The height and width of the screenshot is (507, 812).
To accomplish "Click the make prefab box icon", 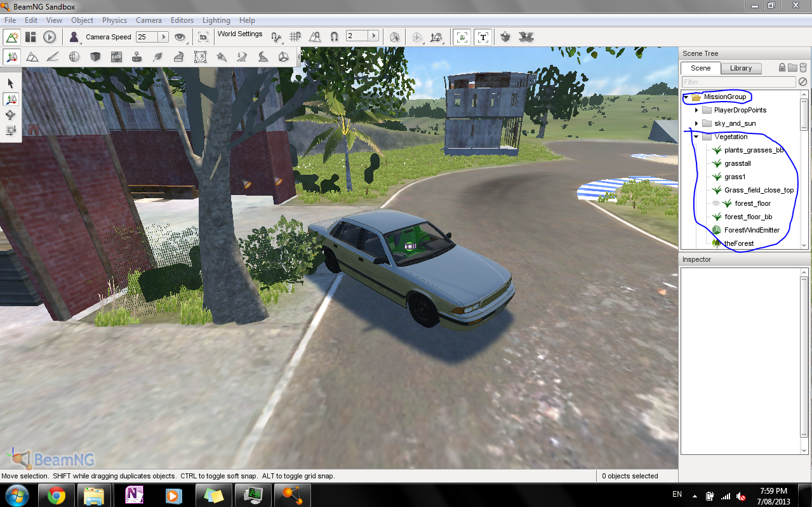I will [x=505, y=37].
